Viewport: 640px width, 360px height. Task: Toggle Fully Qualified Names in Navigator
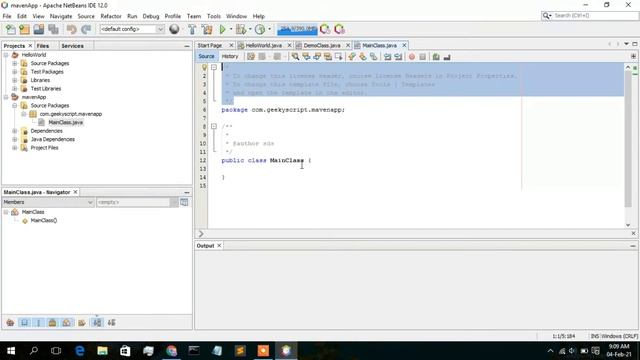(x=82, y=322)
